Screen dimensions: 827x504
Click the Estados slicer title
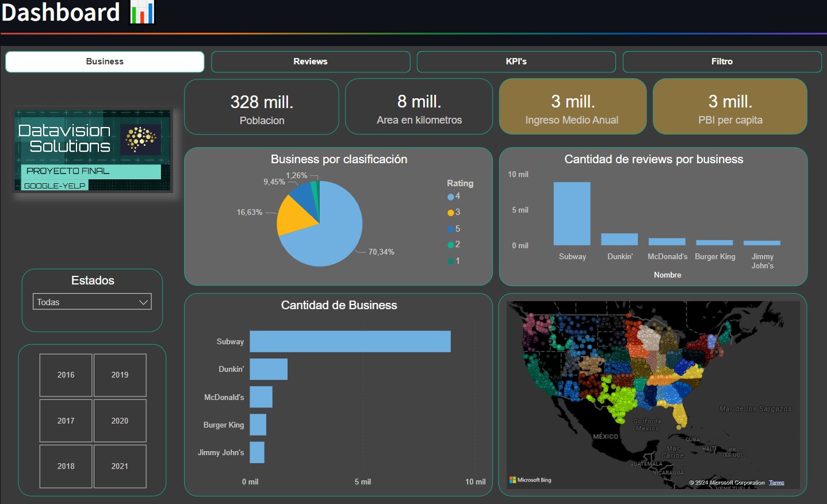click(93, 280)
